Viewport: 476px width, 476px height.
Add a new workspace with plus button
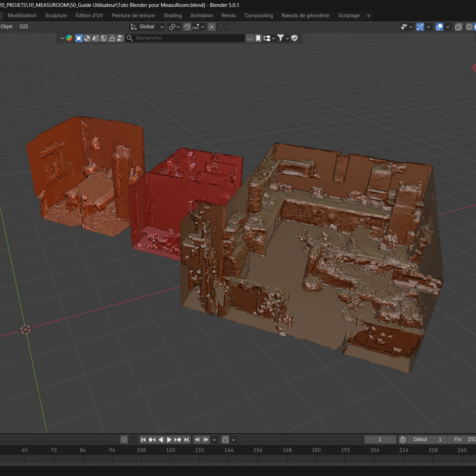tap(368, 16)
